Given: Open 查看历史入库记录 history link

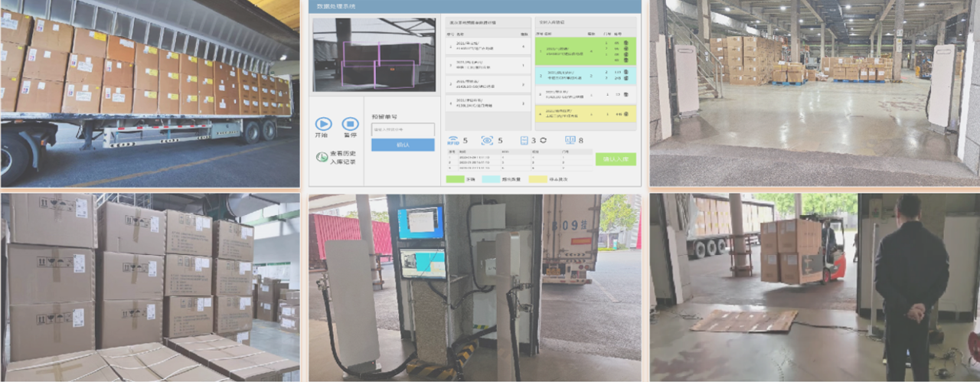Looking at the screenshot, I should point(342,157).
